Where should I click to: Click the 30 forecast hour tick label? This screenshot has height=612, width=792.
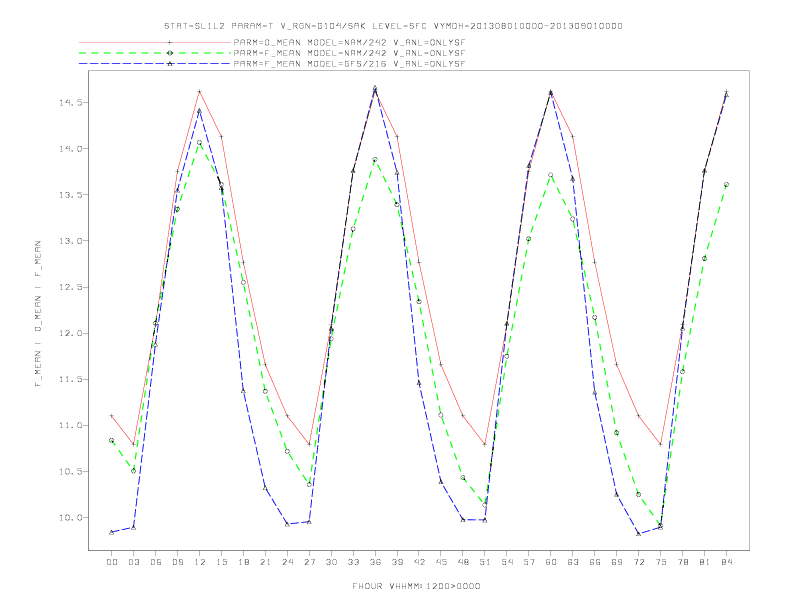click(331, 562)
